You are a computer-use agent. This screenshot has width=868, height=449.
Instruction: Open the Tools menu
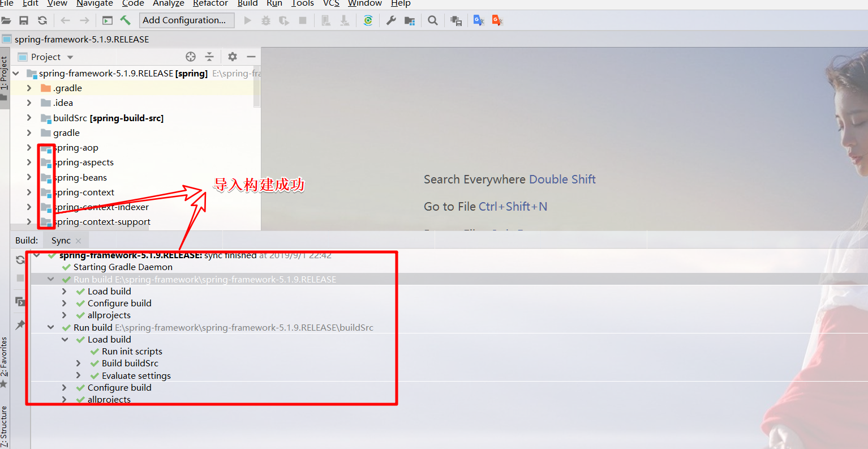coord(303,3)
